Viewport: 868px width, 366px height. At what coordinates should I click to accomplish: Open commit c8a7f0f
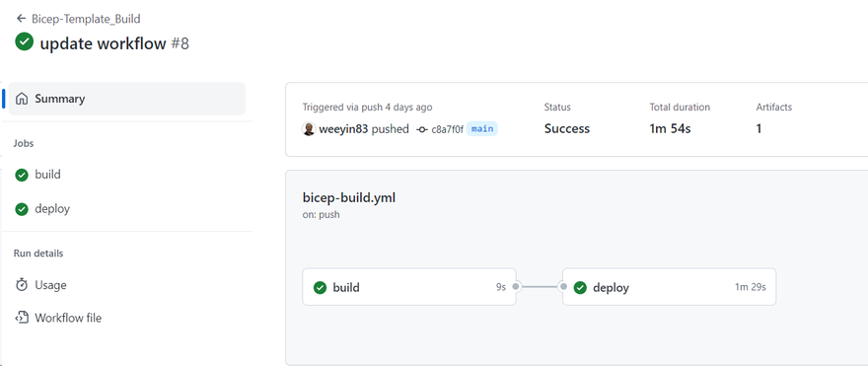pos(447,129)
